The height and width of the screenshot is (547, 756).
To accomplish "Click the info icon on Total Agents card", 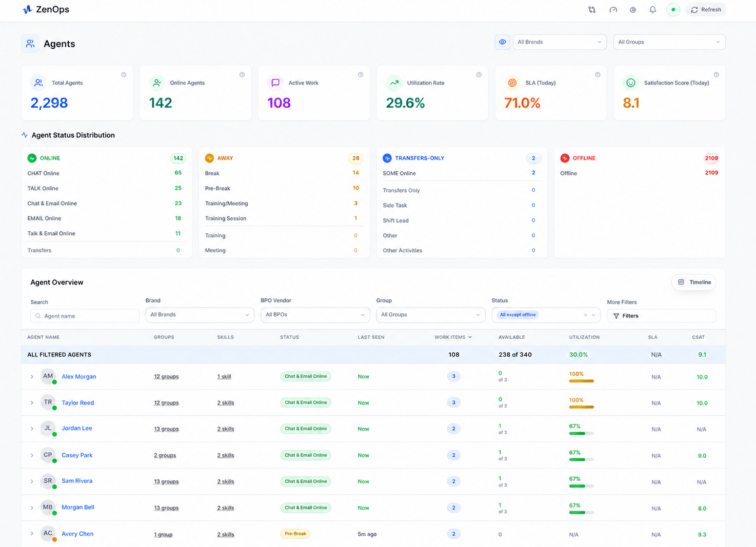I will [124, 75].
